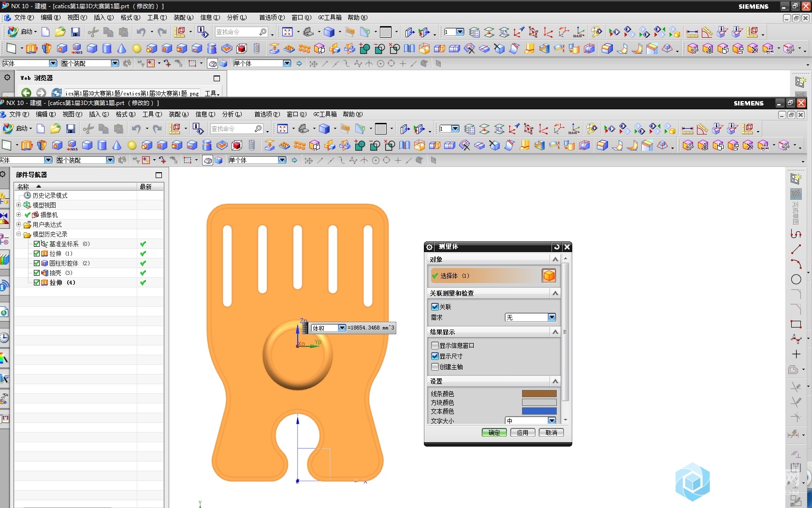This screenshot has width=812, height=508.
Task: Toggle the 显示尺寸 checkbox
Action: pos(435,356)
